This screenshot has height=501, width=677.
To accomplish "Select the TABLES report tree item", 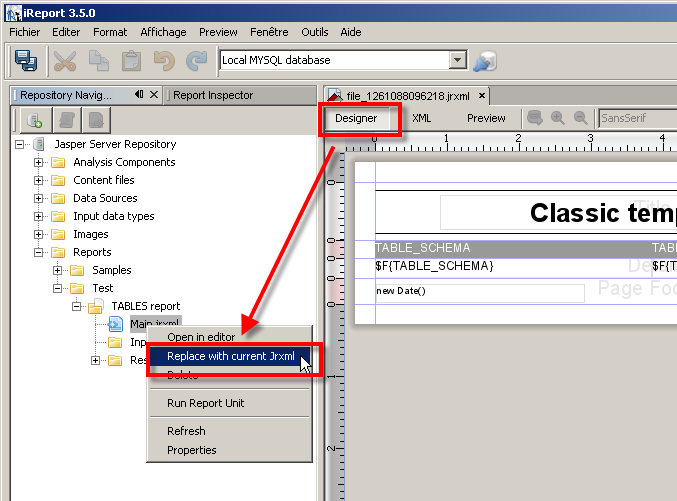I will click(146, 306).
